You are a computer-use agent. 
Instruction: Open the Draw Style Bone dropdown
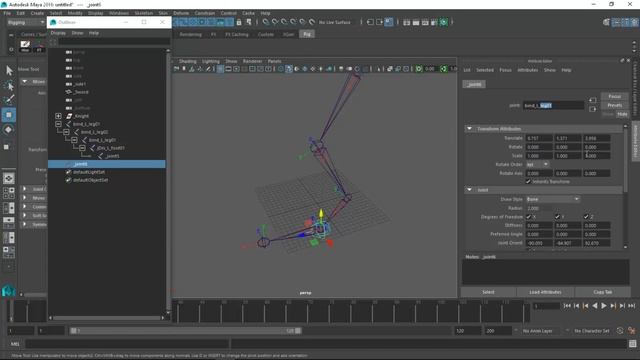click(552, 199)
